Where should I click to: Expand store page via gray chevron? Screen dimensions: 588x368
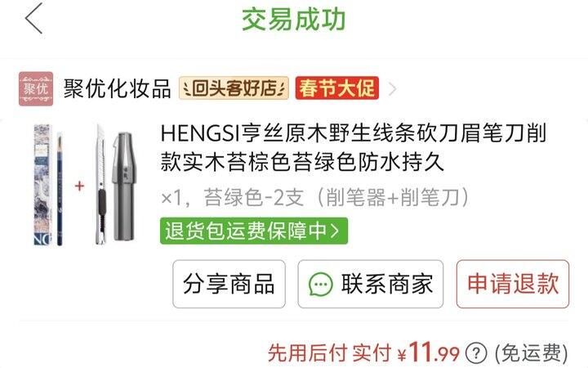coord(392,89)
